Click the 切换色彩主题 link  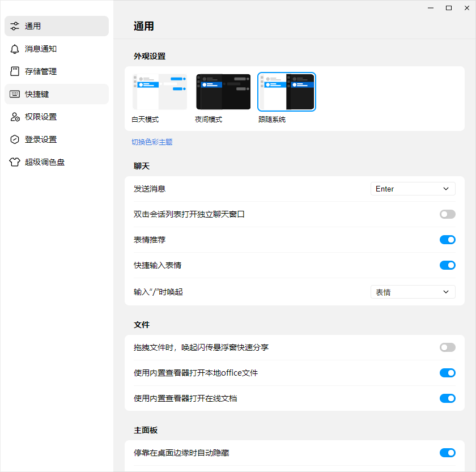(152, 142)
